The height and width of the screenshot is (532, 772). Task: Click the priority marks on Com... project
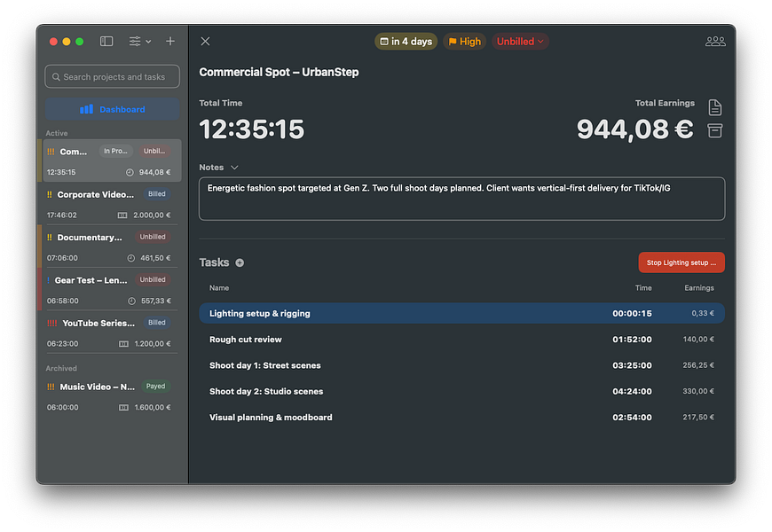coord(51,152)
